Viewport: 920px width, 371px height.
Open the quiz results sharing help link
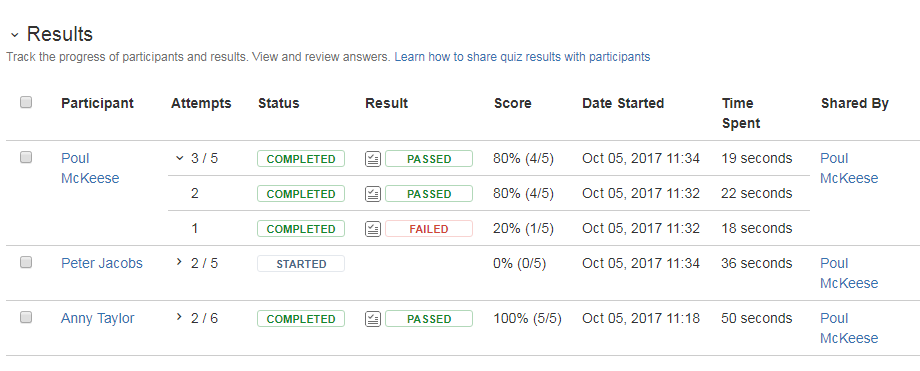(x=522, y=57)
